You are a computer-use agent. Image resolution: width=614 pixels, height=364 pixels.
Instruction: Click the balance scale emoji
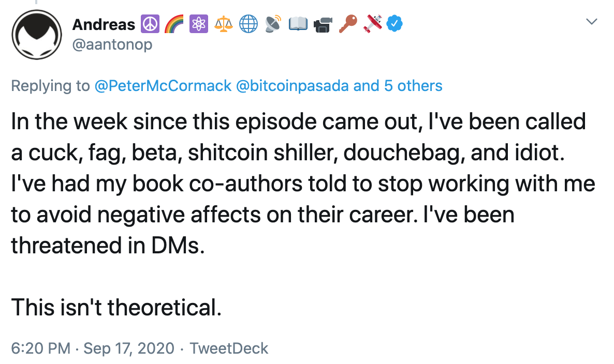(x=224, y=24)
